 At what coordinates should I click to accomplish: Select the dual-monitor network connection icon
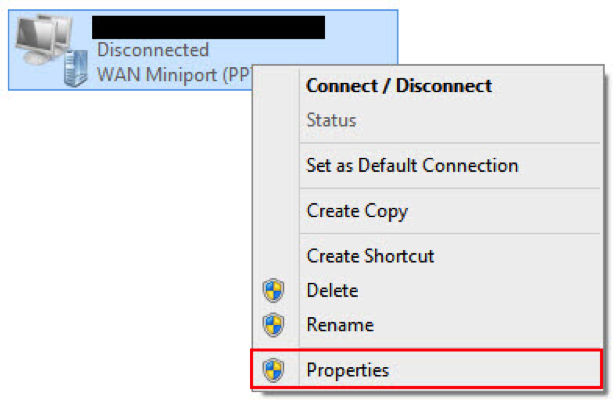click(x=44, y=39)
